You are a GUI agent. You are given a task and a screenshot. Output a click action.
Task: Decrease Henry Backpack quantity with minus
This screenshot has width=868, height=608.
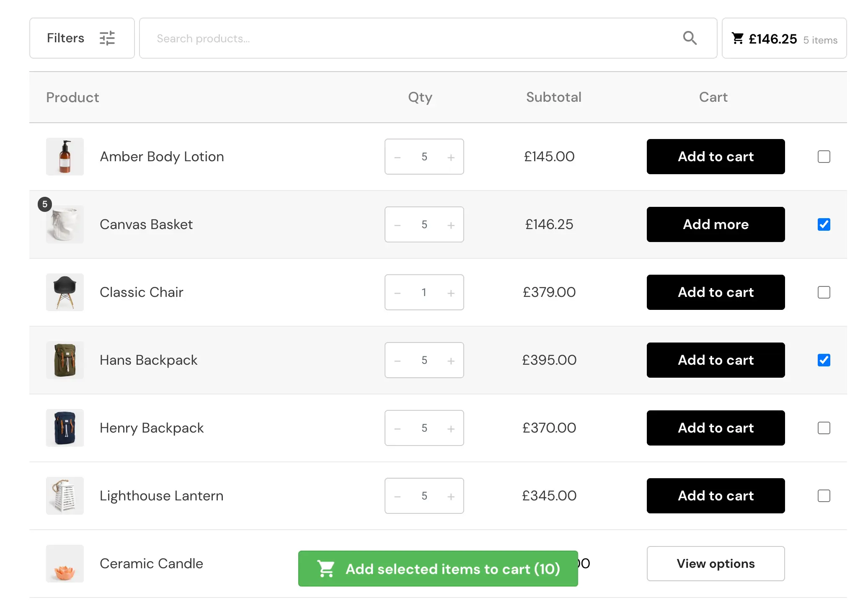(398, 429)
